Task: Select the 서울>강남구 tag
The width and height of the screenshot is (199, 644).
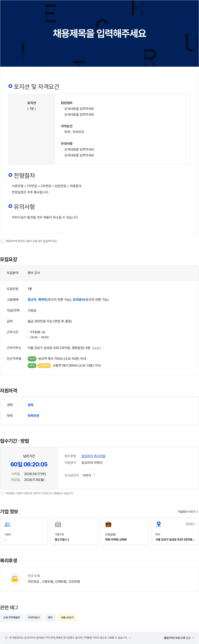Action: pos(67,617)
